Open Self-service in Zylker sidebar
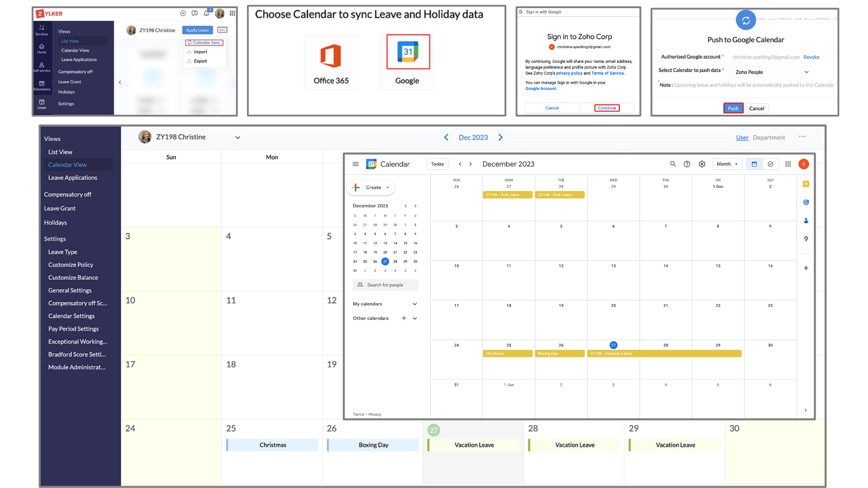The width and height of the screenshot is (868, 488). click(x=42, y=67)
